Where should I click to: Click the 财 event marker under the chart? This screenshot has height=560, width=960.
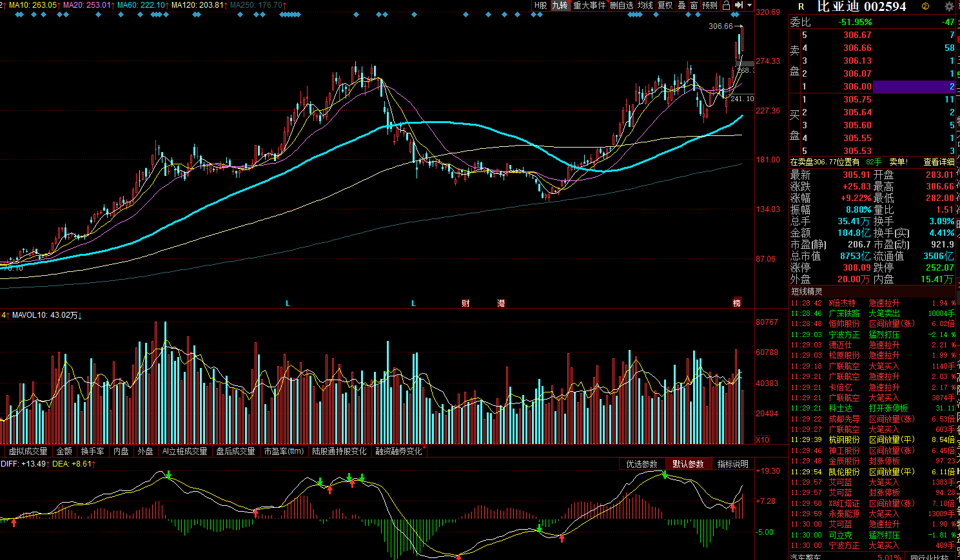(x=465, y=304)
